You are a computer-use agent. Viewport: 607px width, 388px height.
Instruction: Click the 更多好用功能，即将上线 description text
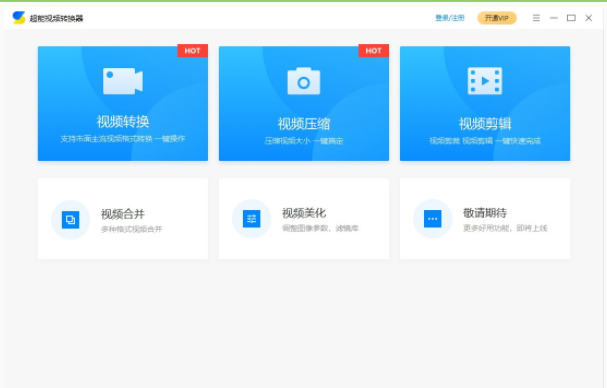[505, 228]
